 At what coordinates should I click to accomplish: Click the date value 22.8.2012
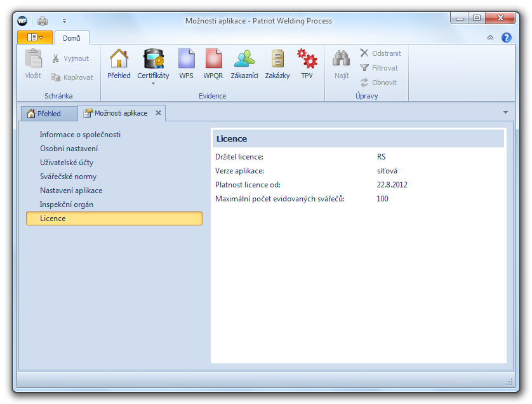click(x=392, y=185)
